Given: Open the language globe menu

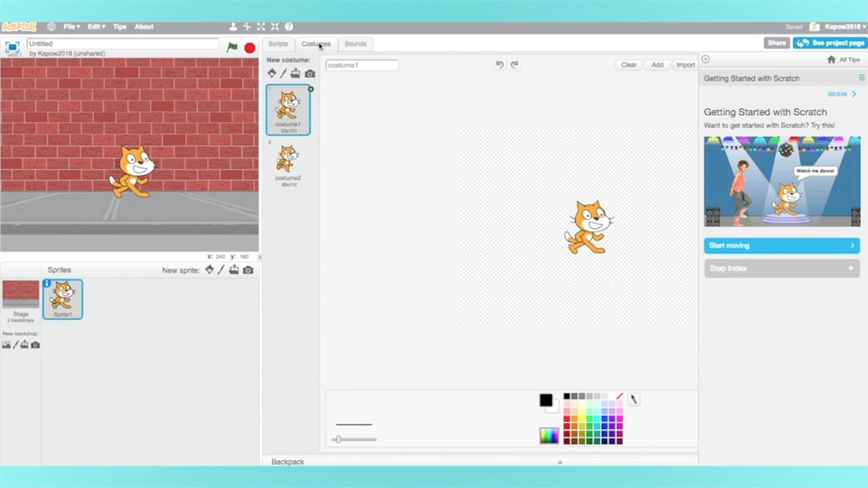Looking at the screenshot, I should click(x=52, y=26).
